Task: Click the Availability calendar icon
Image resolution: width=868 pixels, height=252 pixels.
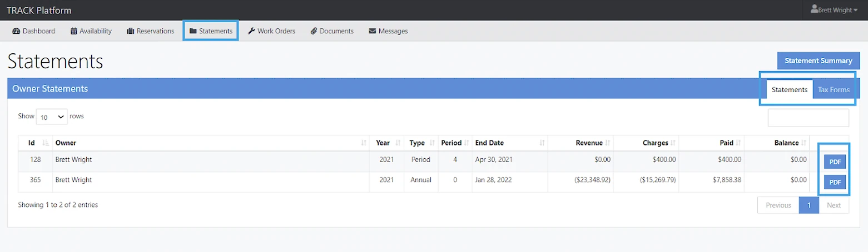Action: (x=74, y=31)
